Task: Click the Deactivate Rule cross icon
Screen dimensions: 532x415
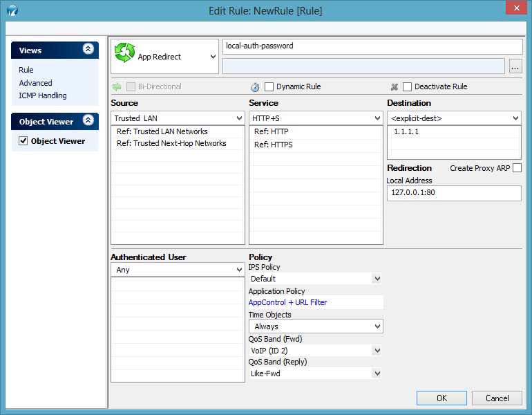Action: pos(395,87)
